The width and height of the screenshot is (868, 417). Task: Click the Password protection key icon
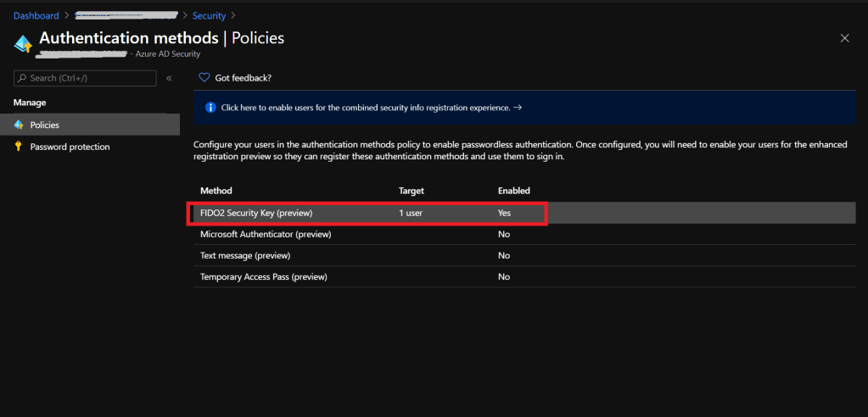(x=18, y=147)
